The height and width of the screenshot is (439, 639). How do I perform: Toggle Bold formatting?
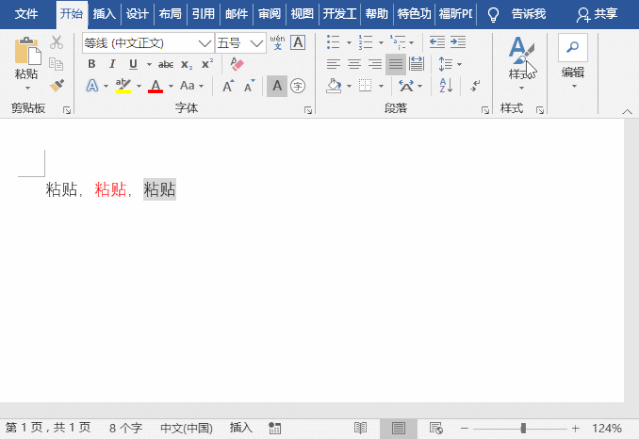coord(92,64)
